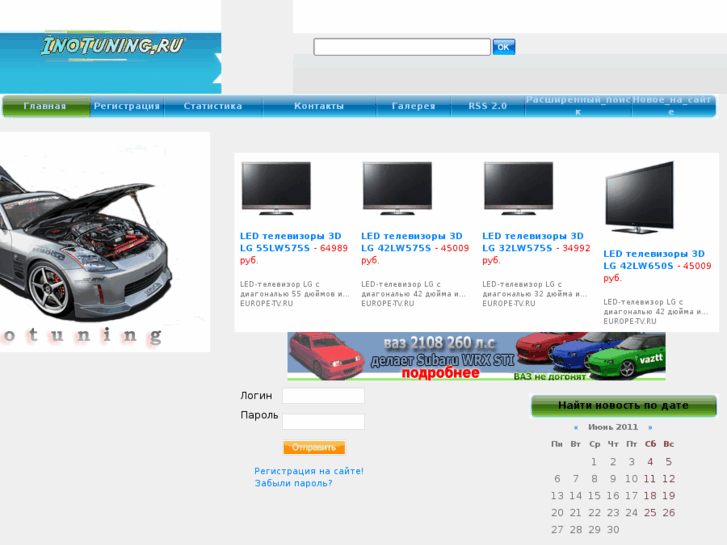
Task: Click the LG 42LW575S TV thumbnail
Action: point(397,188)
